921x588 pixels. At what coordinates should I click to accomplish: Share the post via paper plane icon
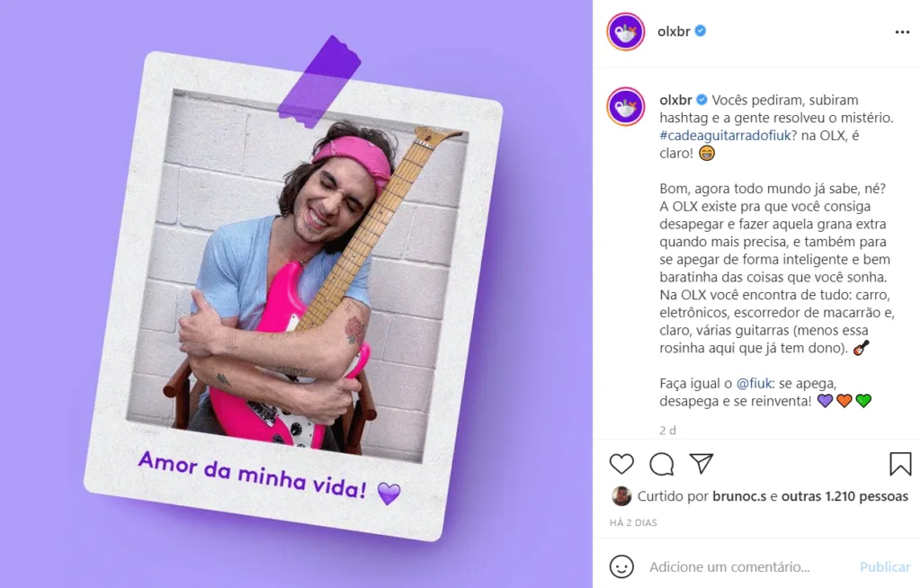pos(702,463)
